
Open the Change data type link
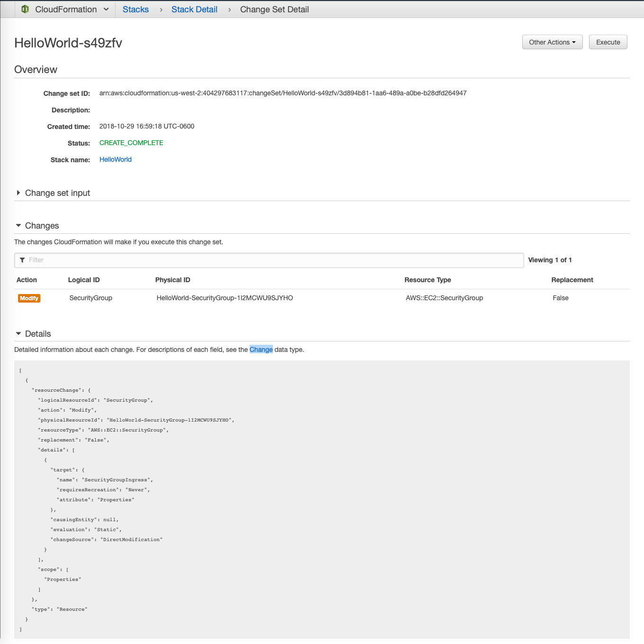(x=261, y=350)
